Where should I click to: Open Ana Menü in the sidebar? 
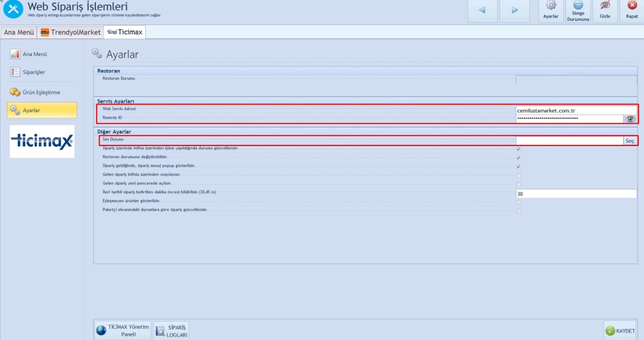click(x=29, y=54)
